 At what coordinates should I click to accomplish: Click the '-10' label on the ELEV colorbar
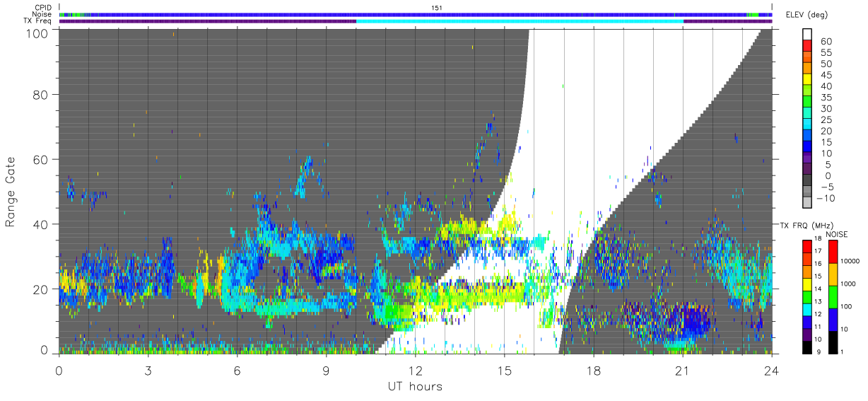point(824,198)
